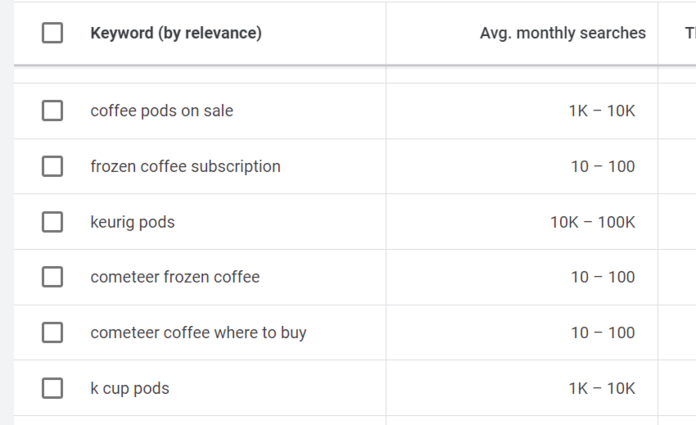Select the 'k cup pods' row checkbox
The image size is (696, 425).
pos(52,388)
